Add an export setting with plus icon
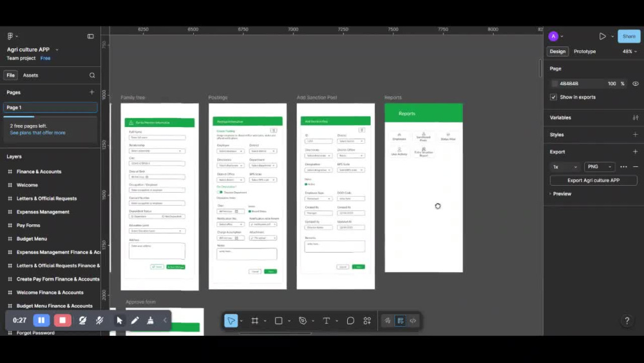644x363 pixels. click(636, 152)
